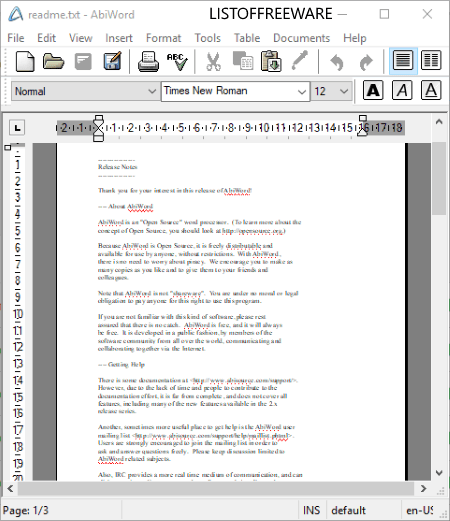Toggle bold text formatting
This screenshot has height=521, width=450.
373,90
